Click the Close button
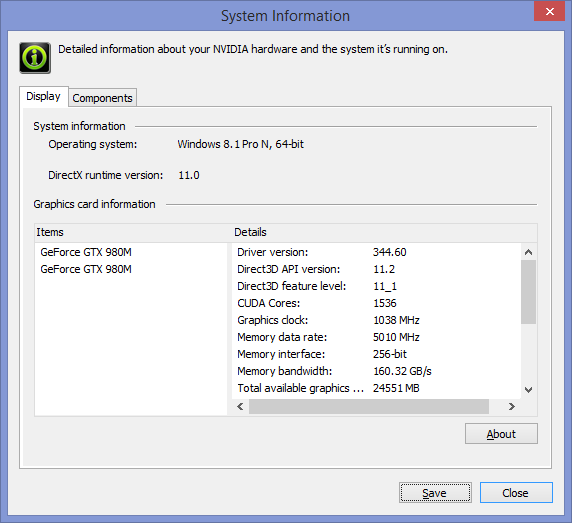572x523 pixels. [516, 493]
